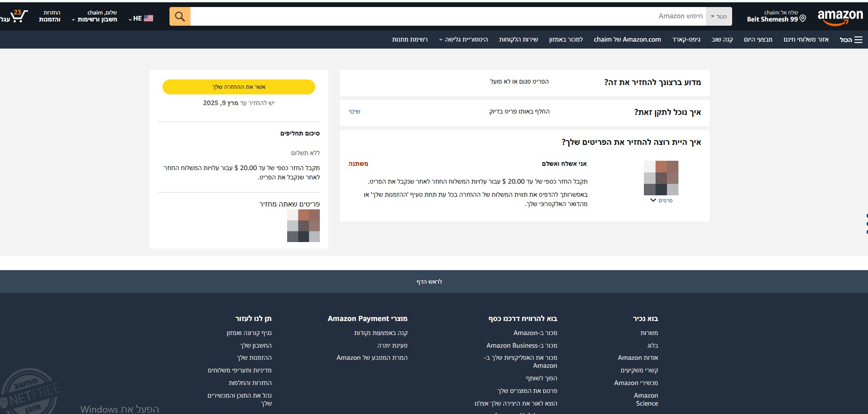Screen dimensions: 868x414
Task: Open the your account (החשבון שלך) footer link
Action: (255, 346)
